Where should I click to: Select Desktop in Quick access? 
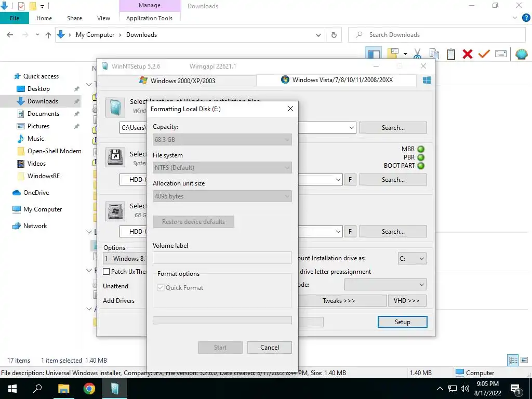[38, 88]
